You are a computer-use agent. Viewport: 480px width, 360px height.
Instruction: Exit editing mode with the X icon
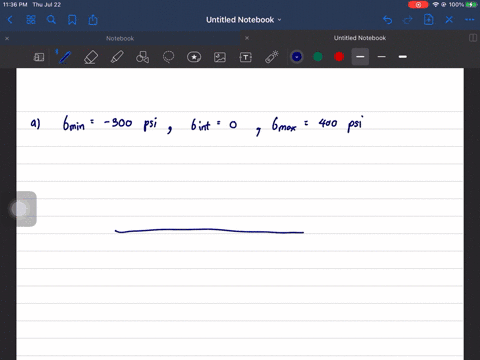(x=449, y=20)
